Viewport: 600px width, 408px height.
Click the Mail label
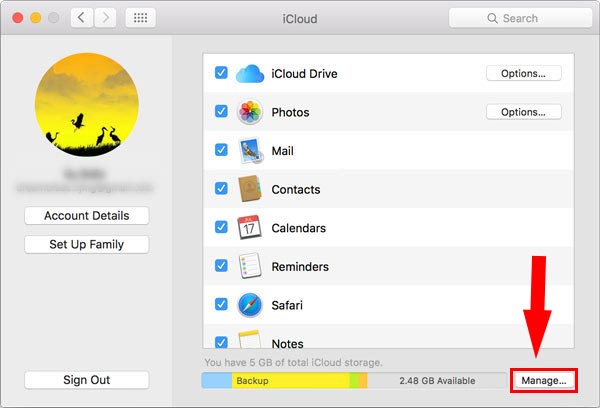click(282, 151)
